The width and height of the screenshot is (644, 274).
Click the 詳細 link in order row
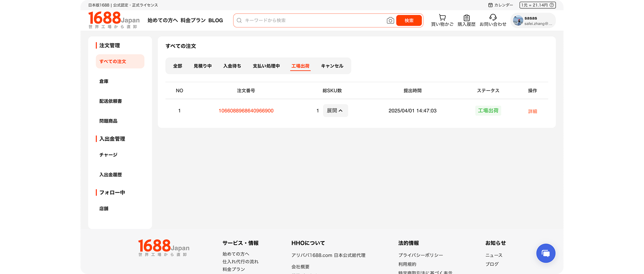click(x=532, y=111)
